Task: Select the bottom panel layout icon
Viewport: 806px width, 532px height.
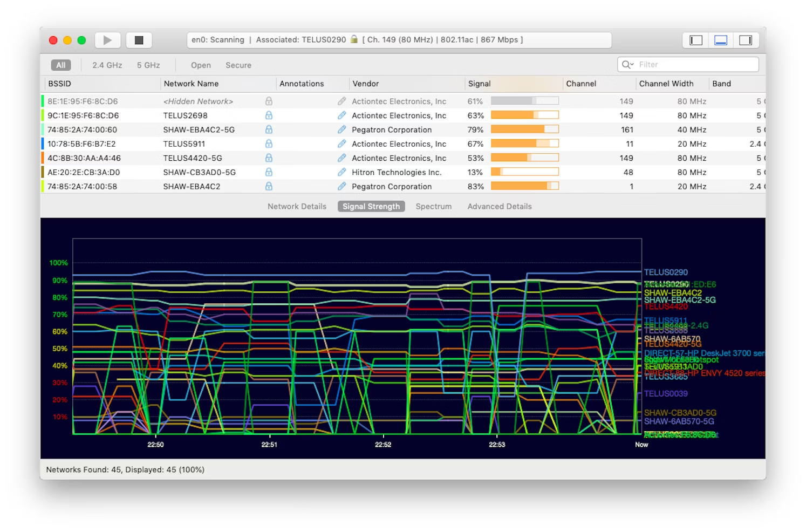Action: point(721,39)
